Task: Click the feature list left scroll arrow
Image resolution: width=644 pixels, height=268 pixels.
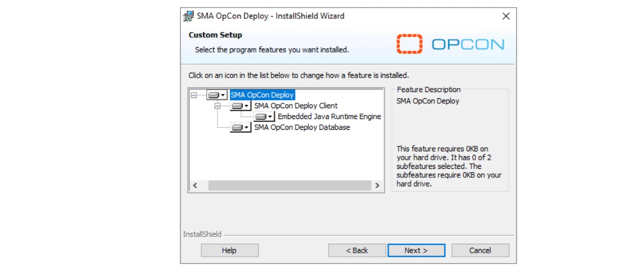Action: pos(195,185)
